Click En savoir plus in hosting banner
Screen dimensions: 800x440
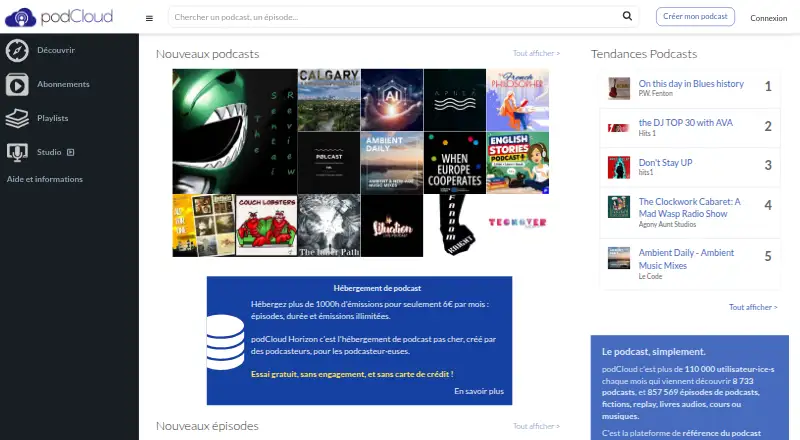pos(479,391)
